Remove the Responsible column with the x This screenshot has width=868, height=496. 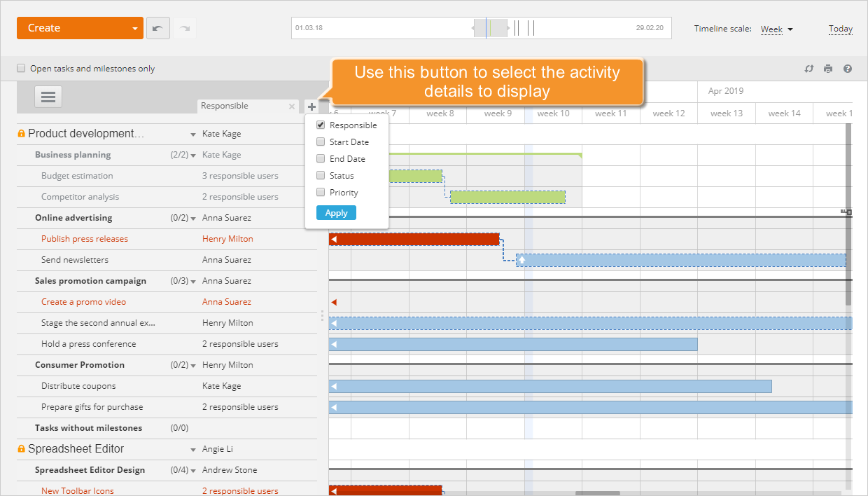292,106
